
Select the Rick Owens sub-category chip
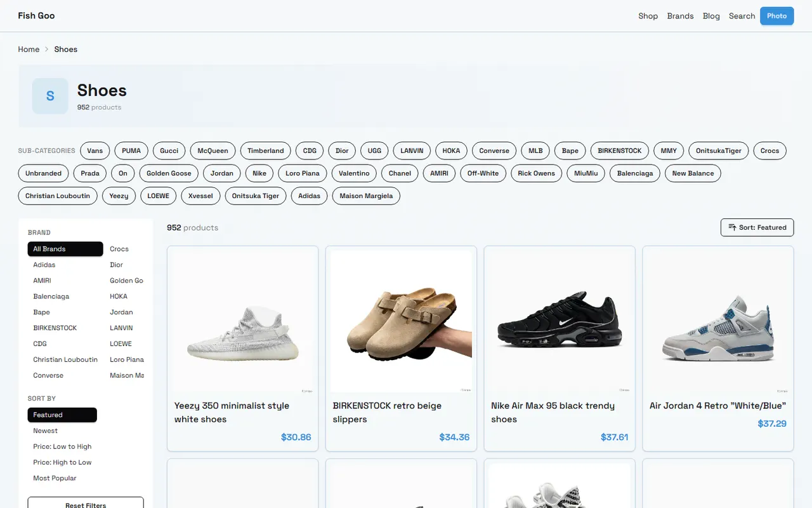(536, 173)
